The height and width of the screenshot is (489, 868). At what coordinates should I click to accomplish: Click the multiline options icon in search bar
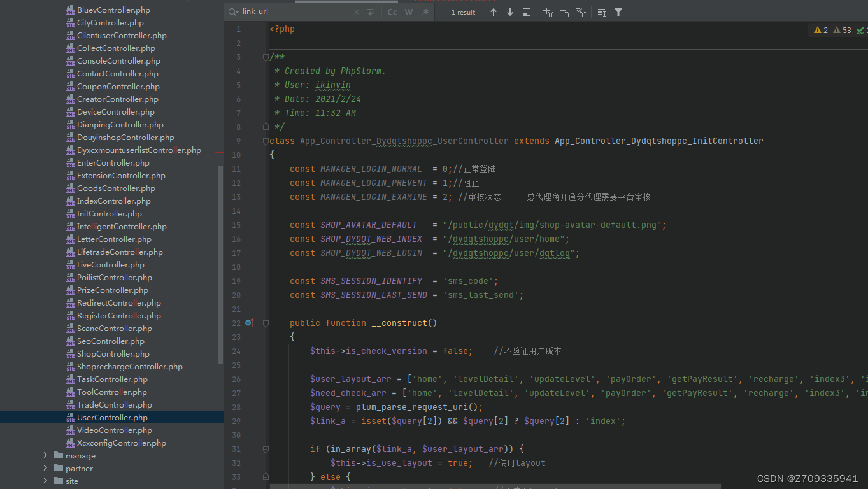click(x=602, y=12)
